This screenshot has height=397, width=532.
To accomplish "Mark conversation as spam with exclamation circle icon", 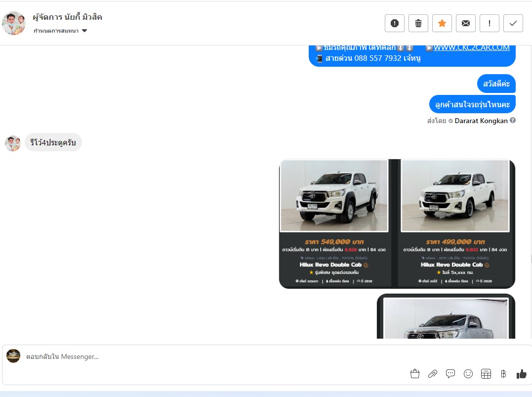I will [395, 23].
